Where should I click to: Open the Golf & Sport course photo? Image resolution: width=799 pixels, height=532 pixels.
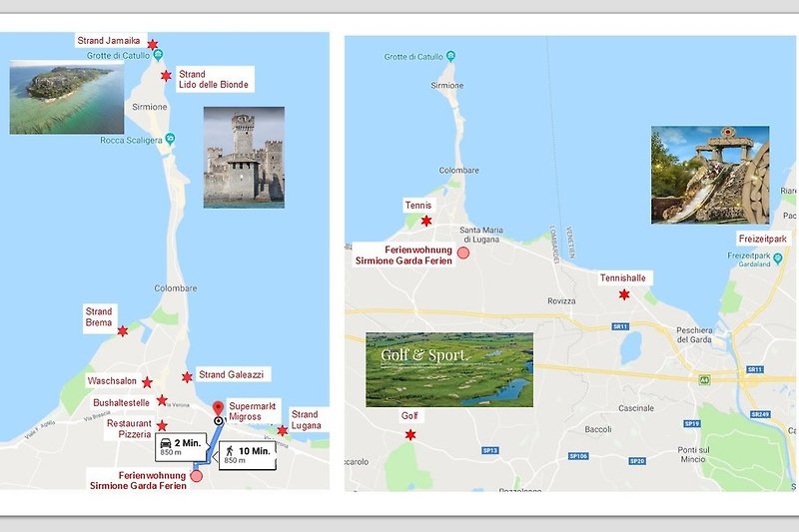pos(449,369)
